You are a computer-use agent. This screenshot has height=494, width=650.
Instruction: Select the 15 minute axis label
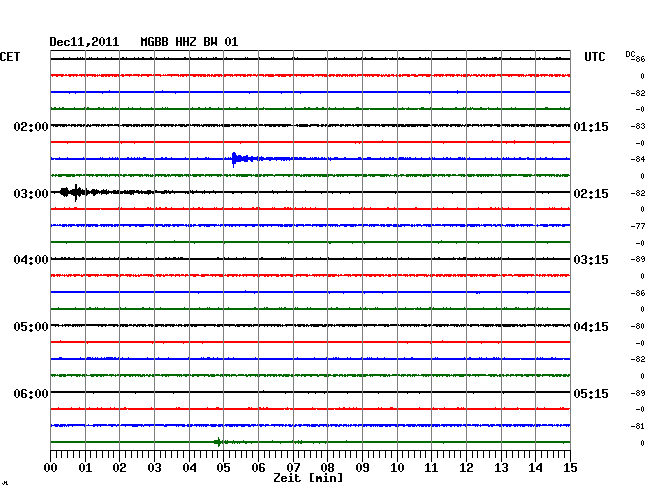(570, 467)
